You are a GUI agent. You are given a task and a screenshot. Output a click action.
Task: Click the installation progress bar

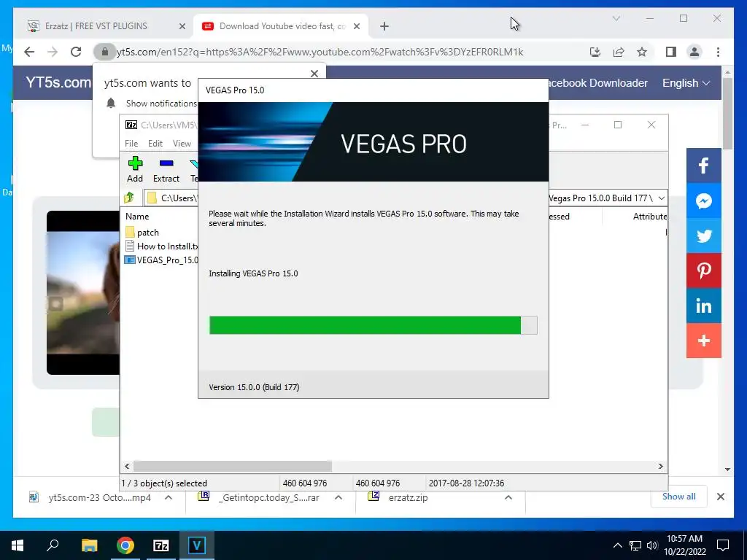(373, 325)
